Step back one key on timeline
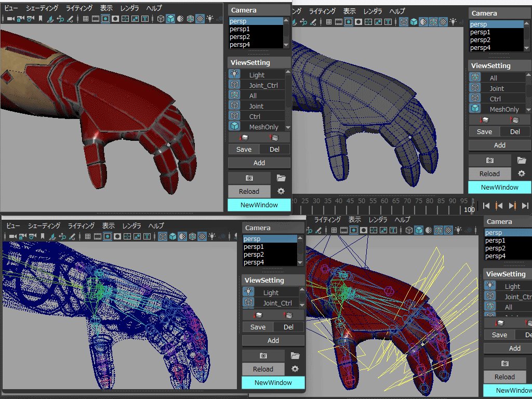Image resolution: width=532 pixels, height=399 pixels. pos(499,206)
